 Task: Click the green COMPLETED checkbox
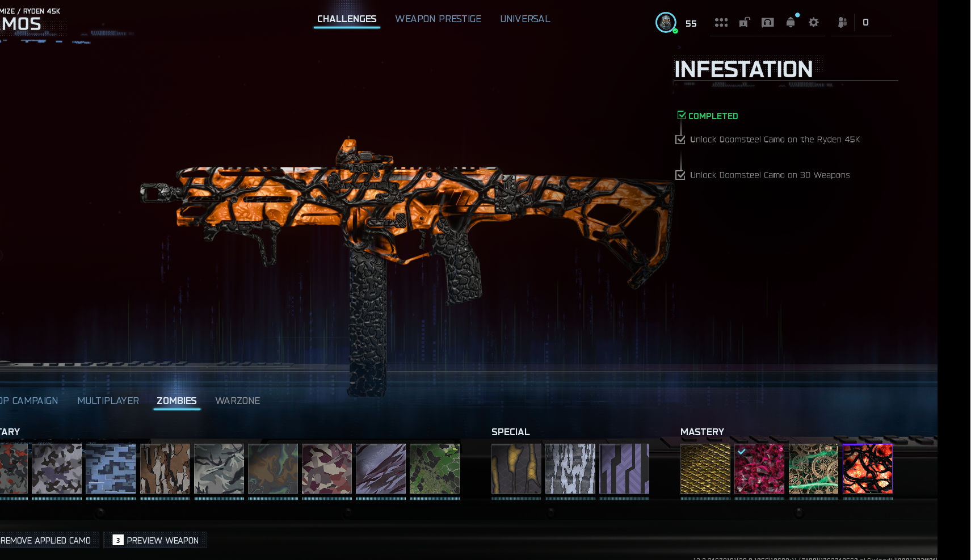(682, 115)
